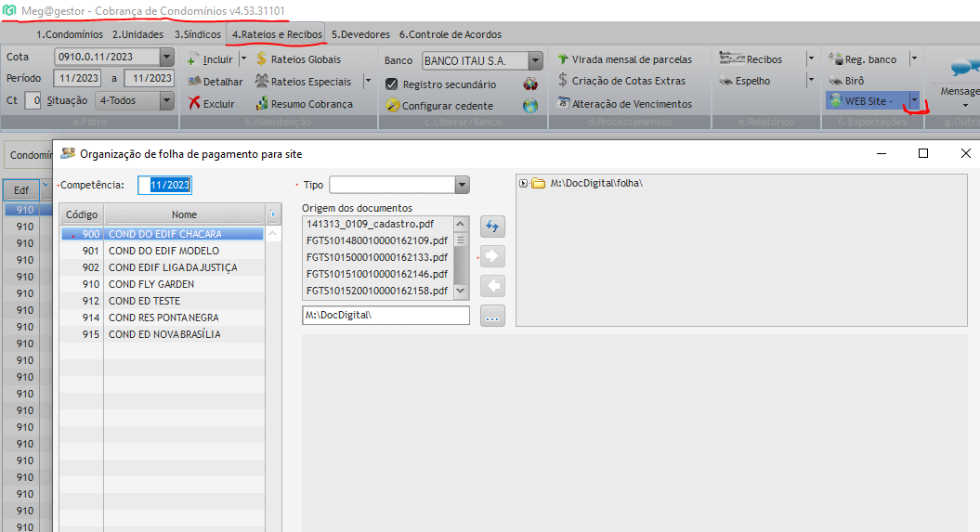Open the Situação 4-Todos dropdown
The image size is (980, 532).
166,100
